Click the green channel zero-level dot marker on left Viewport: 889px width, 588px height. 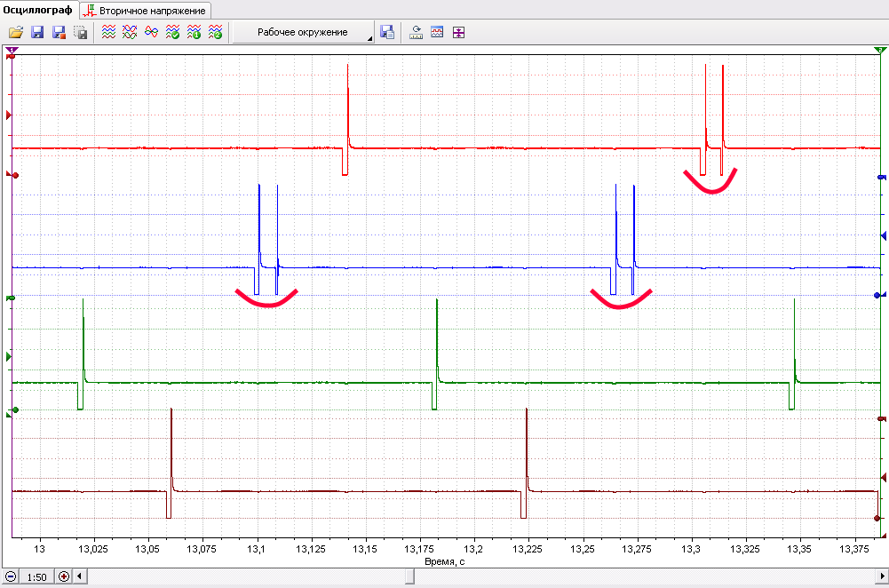tap(13, 410)
